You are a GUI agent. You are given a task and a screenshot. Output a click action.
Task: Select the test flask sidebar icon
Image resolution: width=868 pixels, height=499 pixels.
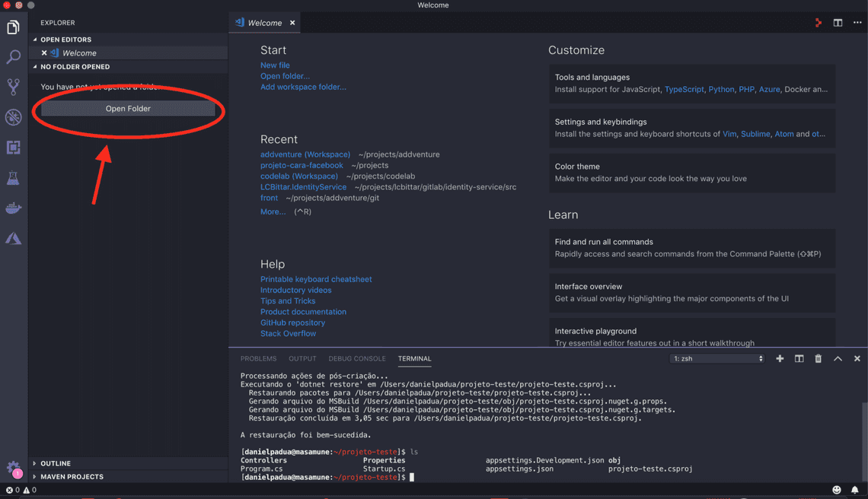point(12,177)
